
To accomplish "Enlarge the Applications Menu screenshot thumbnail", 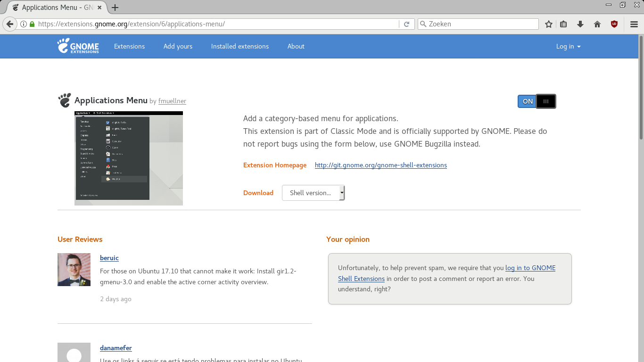I will [129, 158].
